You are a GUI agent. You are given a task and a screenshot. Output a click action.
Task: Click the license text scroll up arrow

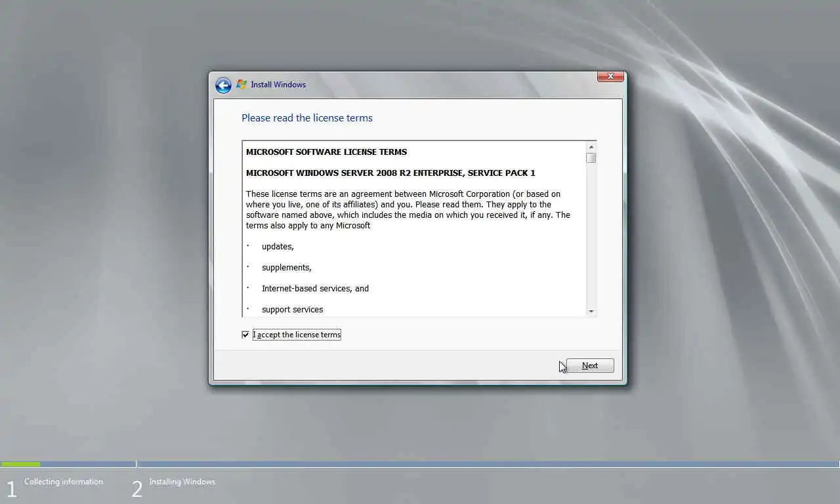591,147
